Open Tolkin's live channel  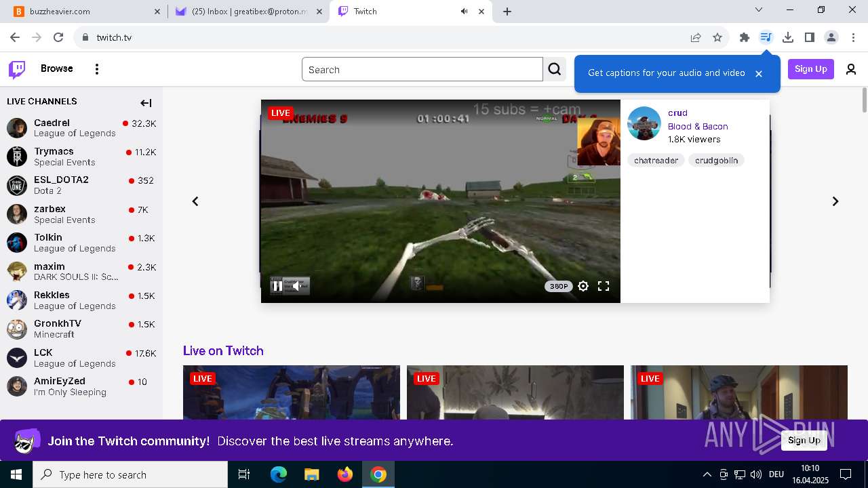click(x=81, y=243)
